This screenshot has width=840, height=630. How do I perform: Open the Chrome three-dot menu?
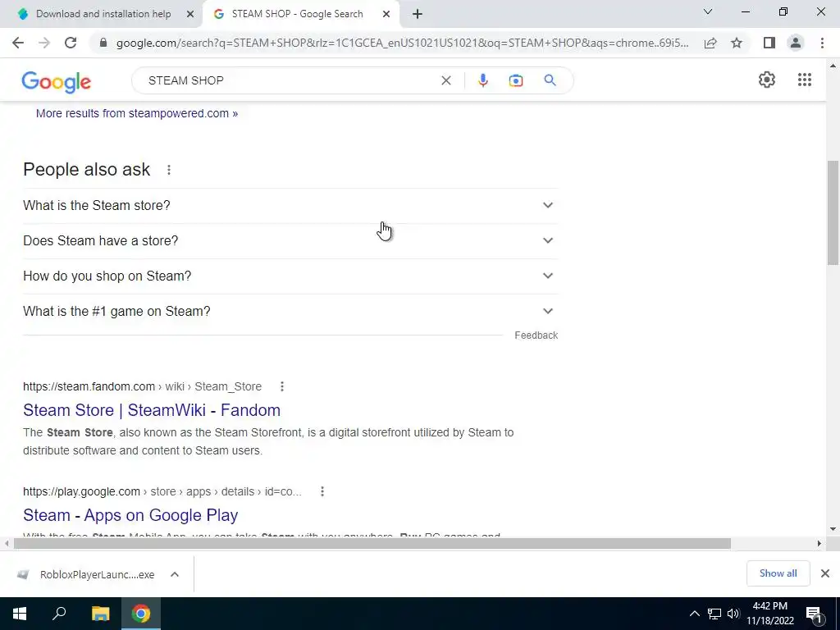point(822,43)
